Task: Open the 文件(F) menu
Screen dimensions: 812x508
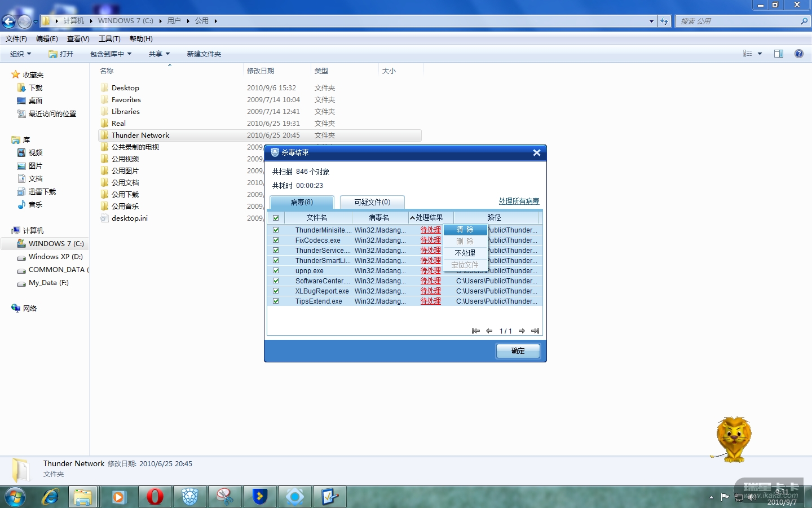Action: point(16,39)
